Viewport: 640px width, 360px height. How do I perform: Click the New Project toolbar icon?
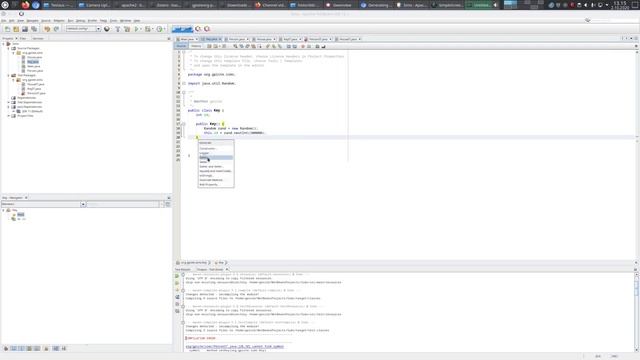[x=16, y=29]
